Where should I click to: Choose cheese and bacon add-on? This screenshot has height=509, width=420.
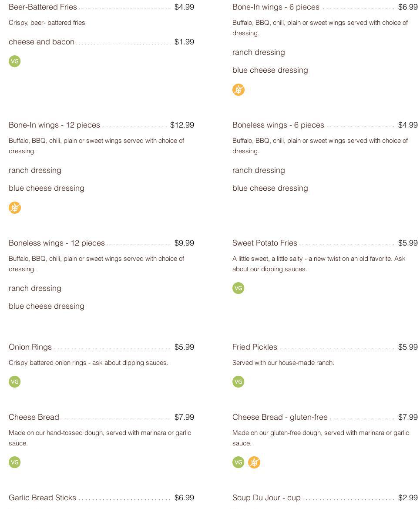coord(41,42)
